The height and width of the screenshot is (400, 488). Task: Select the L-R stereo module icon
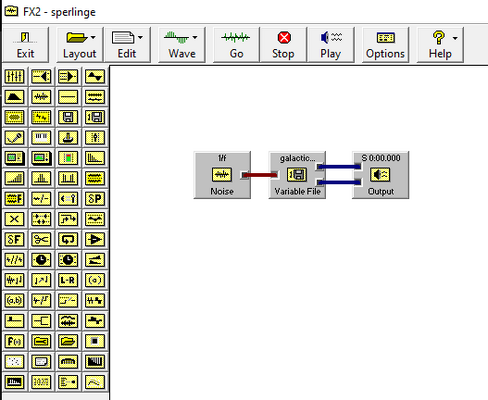click(68, 280)
